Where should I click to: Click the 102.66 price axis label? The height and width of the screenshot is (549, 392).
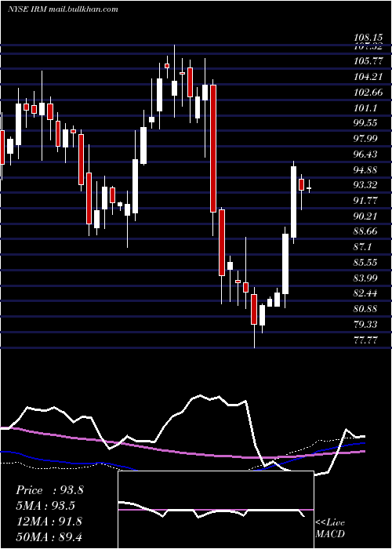[x=368, y=93]
